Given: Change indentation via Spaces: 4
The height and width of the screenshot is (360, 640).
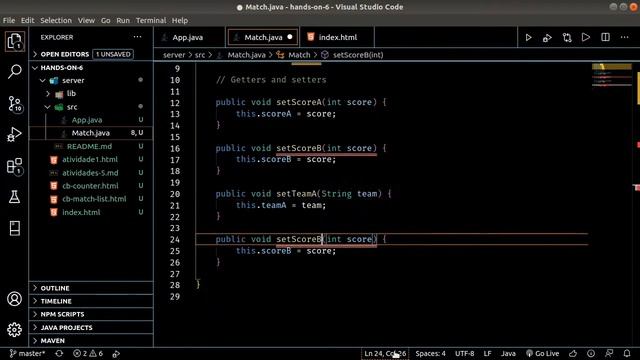Looking at the screenshot, I should (x=431, y=353).
